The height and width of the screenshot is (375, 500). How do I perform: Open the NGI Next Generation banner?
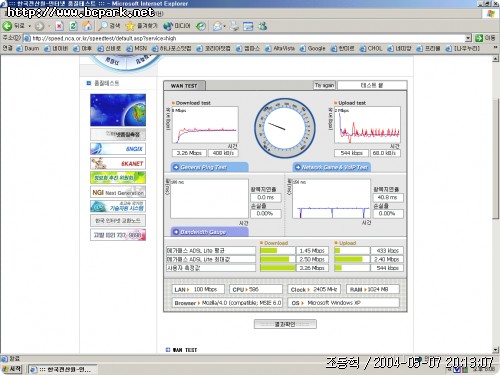[x=118, y=192]
